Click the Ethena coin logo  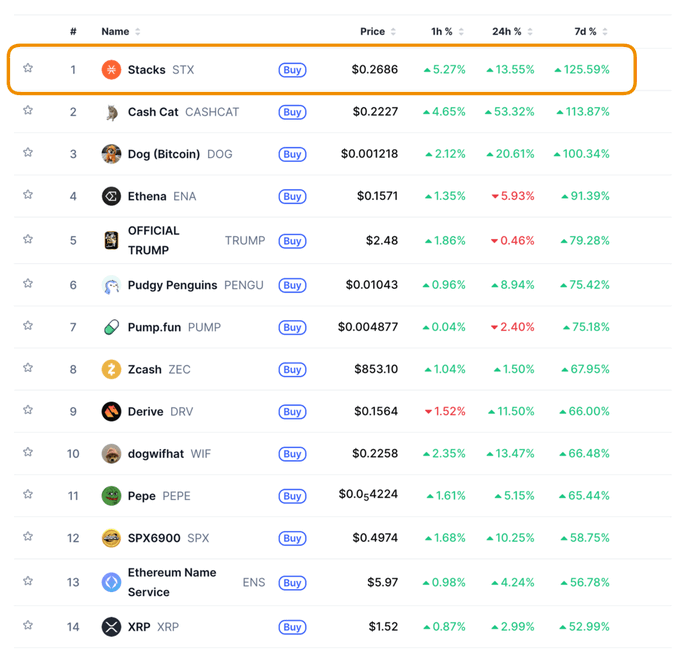click(x=111, y=196)
